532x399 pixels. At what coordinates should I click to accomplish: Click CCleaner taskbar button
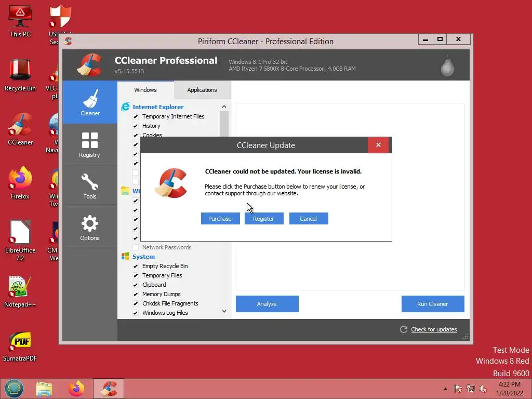109,389
